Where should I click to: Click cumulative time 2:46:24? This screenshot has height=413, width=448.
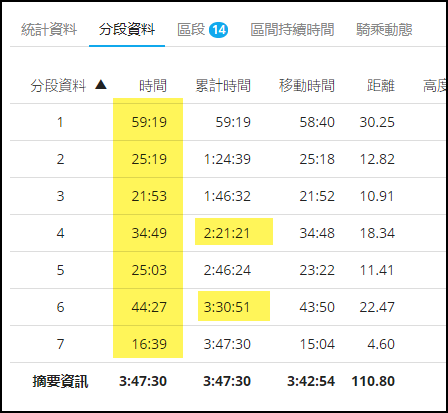(227, 270)
